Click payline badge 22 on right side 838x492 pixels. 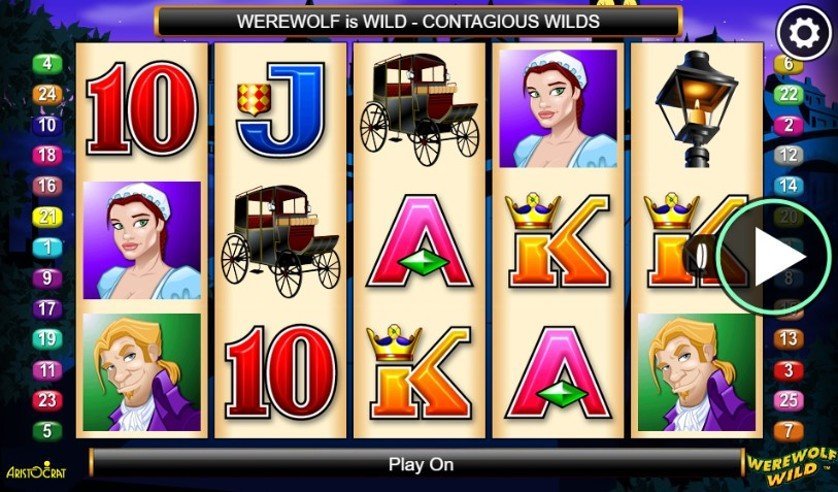pos(788,95)
